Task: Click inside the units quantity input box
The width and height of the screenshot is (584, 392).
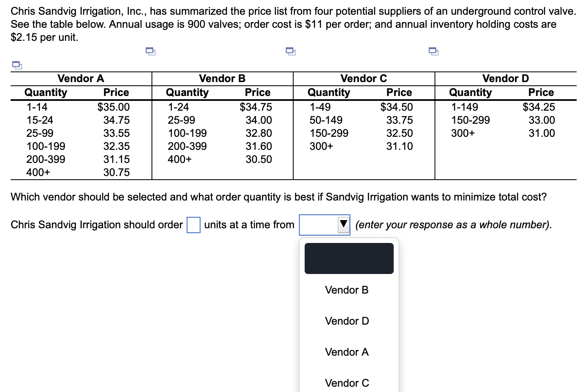Action: [193, 225]
